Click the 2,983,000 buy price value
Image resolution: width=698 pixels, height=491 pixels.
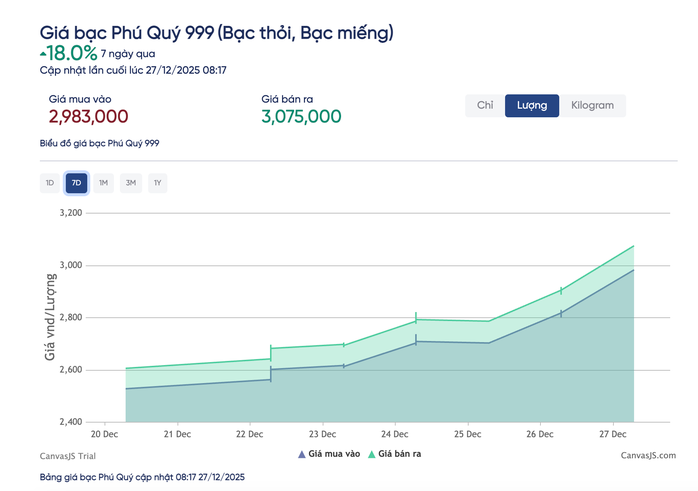pyautogui.click(x=88, y=117)
